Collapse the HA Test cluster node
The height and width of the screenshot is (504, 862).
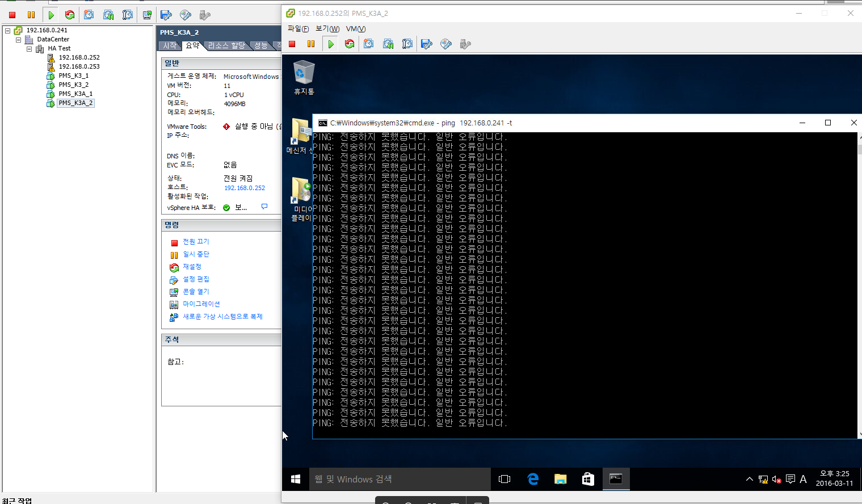click(29, 49)
